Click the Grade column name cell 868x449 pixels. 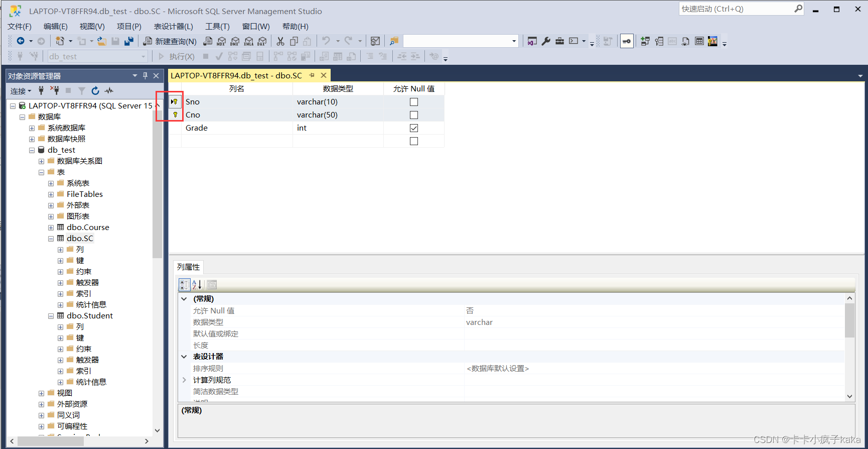pos(237,128)
